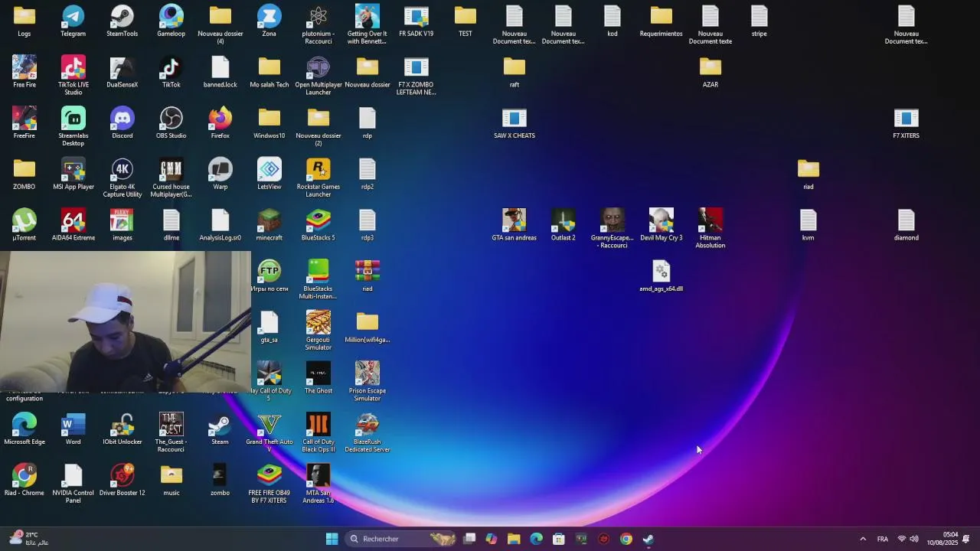This screenshot has height=551, width=980.
Task: Open the raft folder
Action: click(x=514, y=72)
